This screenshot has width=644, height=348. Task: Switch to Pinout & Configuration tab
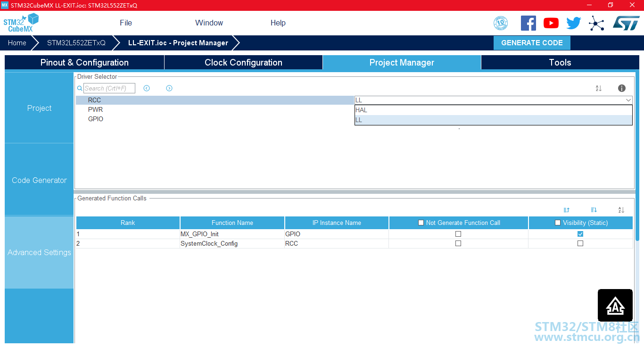(x=84, y=62)
